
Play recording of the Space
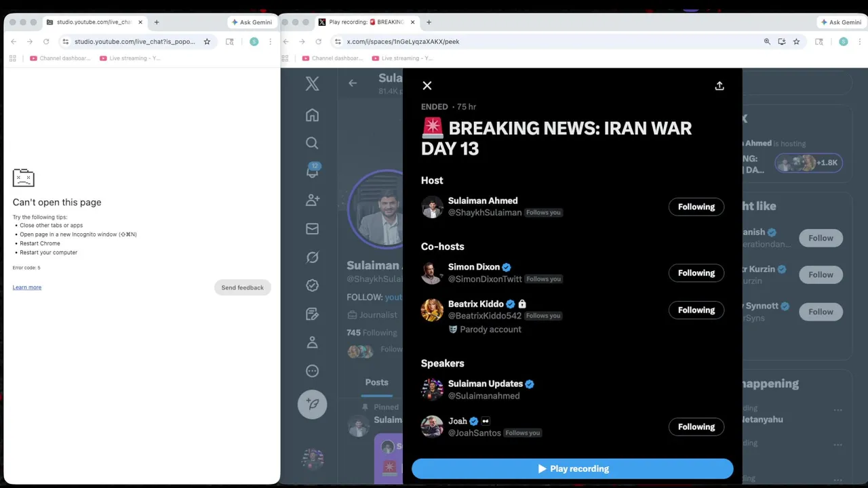coord(572,468)
